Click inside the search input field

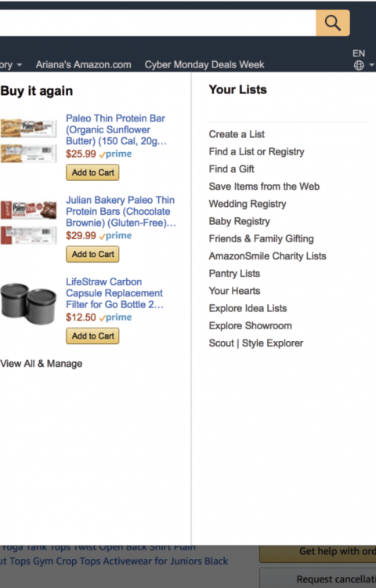pyautogui.click(x=157, y=23)
